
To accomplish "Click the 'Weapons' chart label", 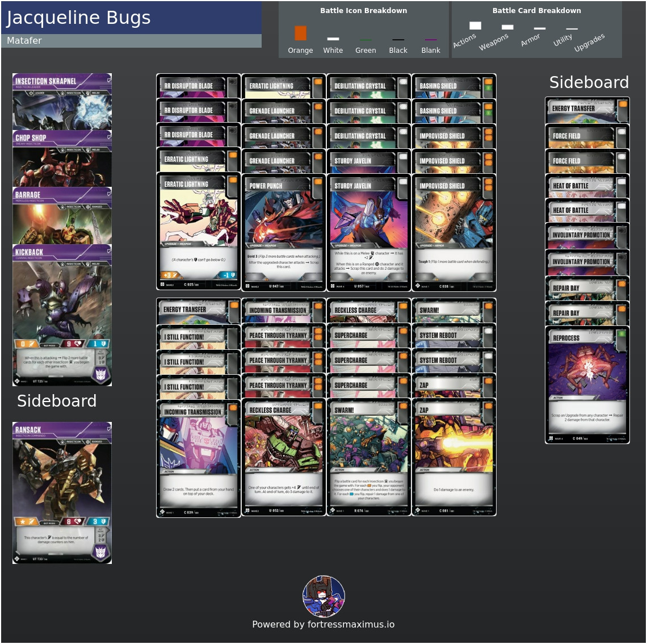I will pyautogui.click(x=494, y=41).
